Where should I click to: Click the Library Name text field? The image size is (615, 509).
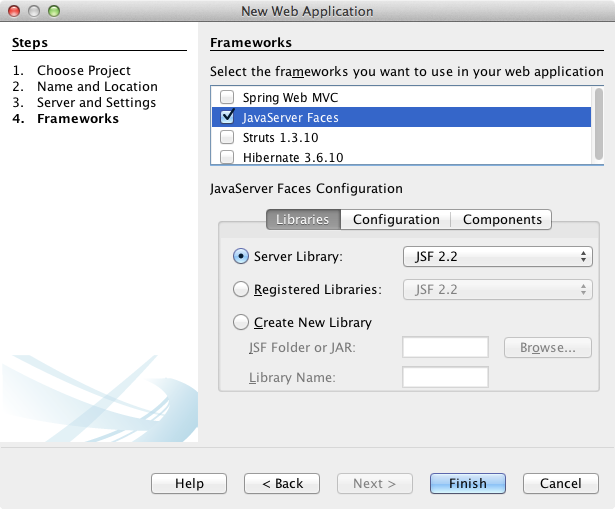pos(445,377)
